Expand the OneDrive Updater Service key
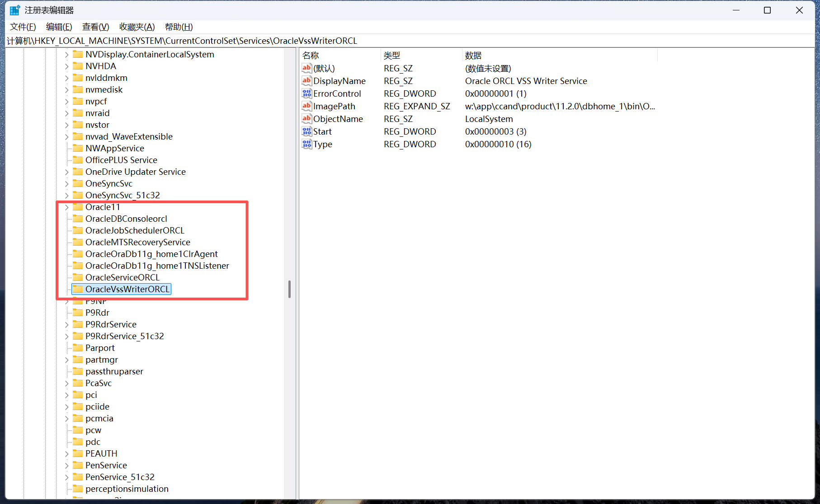This screenshot has height=504, width=820. [x=66, y=172]
